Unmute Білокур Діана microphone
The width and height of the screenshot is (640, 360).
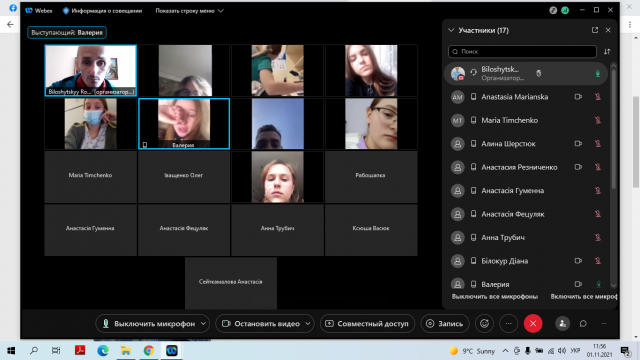598,261
